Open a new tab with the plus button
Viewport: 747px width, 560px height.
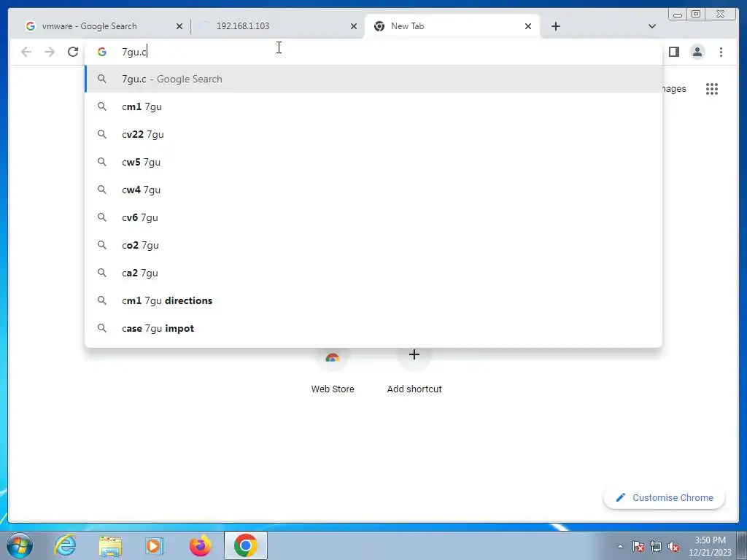point(555,26)
